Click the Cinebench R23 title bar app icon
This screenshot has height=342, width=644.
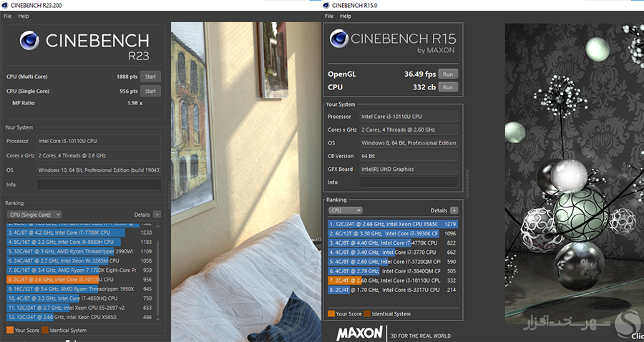[x=5, y=5]
